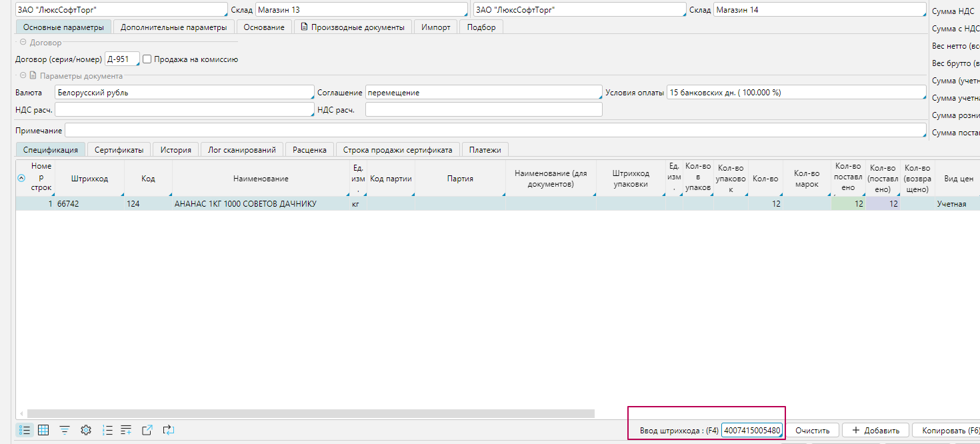This screenshot has height=444, width=980.
Task: Click the Примечание text field
Action: [x=495, y=130]
